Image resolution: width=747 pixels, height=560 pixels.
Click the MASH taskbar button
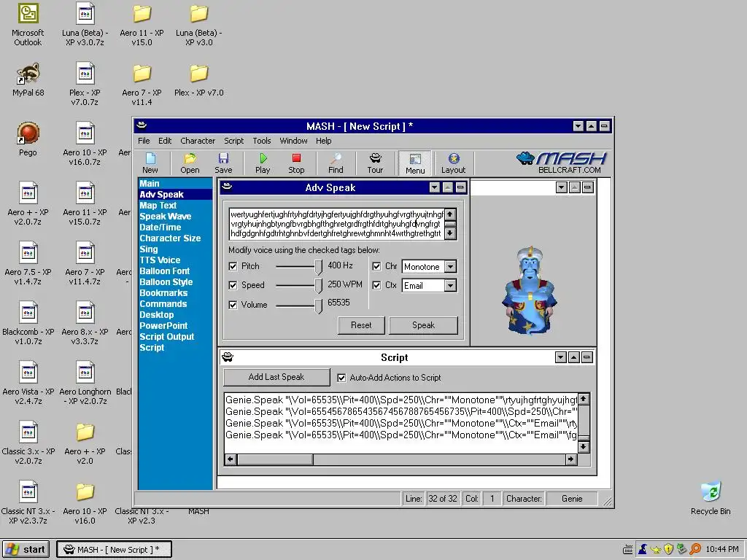[x=114, y=550]
